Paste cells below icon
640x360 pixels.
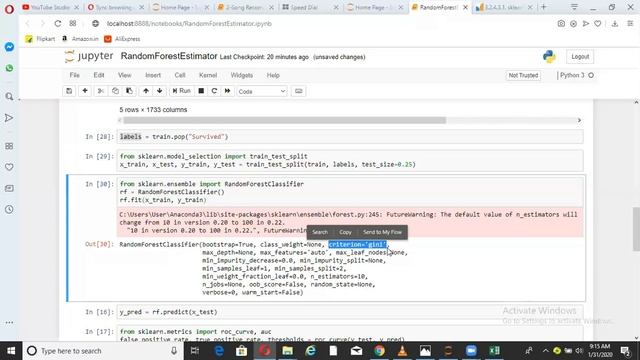(x=129, y=91)
